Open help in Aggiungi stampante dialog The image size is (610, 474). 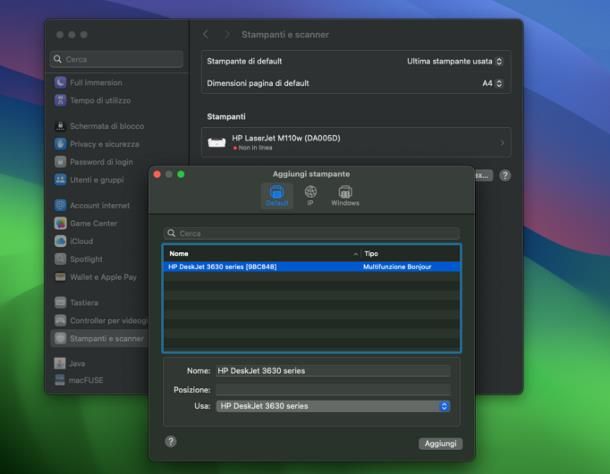pyautogui.click(x=170, y=441)
